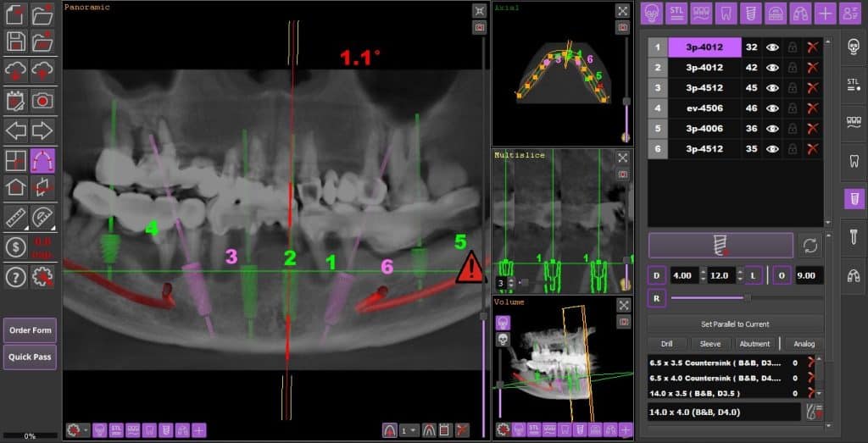Viewport: 868px width, 443px height.
Task: Select the angle protractor tool
Action: pyautogui.click(x=42, y=218)
